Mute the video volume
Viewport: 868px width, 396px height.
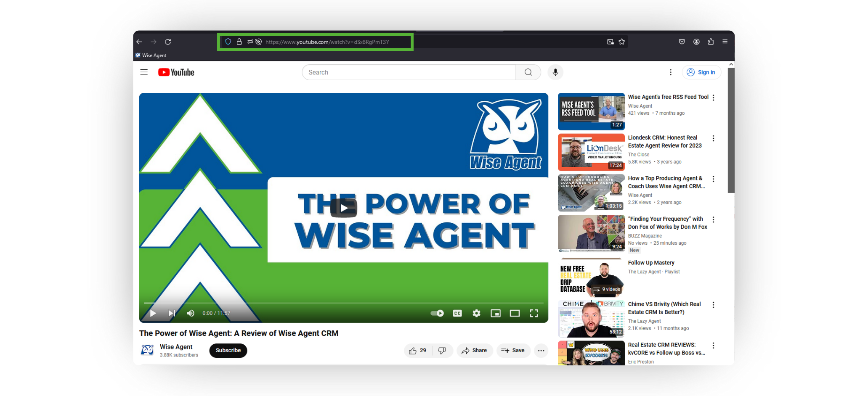tap(191, 313)
